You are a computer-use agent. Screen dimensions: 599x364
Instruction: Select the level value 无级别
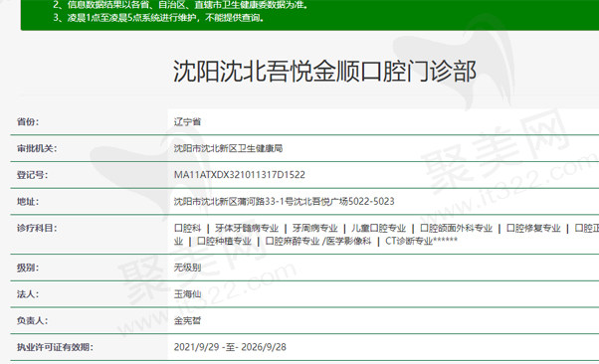click(x=187, y=268)
